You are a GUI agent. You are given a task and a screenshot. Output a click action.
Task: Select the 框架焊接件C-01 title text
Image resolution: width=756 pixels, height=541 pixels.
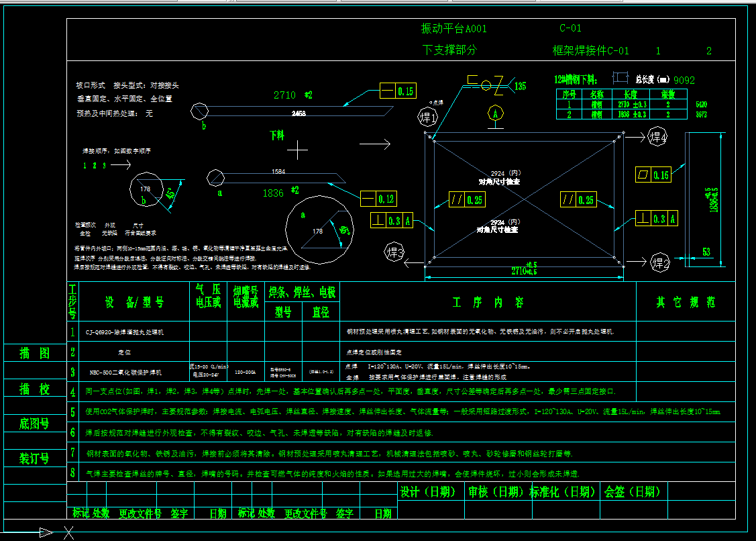tap(590, 50)
